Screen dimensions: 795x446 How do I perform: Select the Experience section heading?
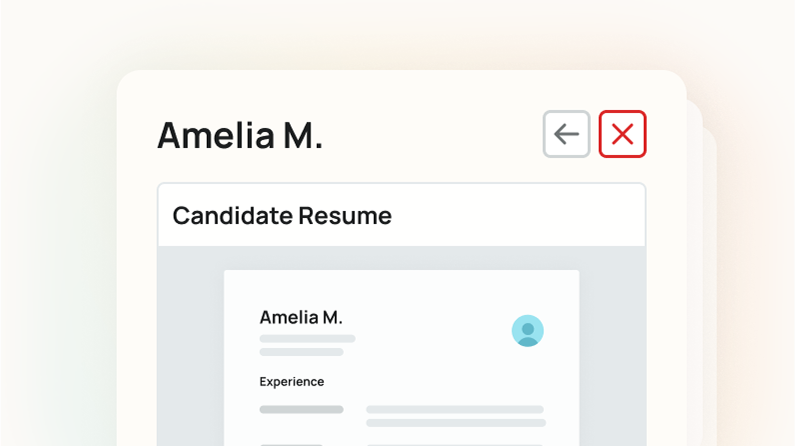(292, 381)
